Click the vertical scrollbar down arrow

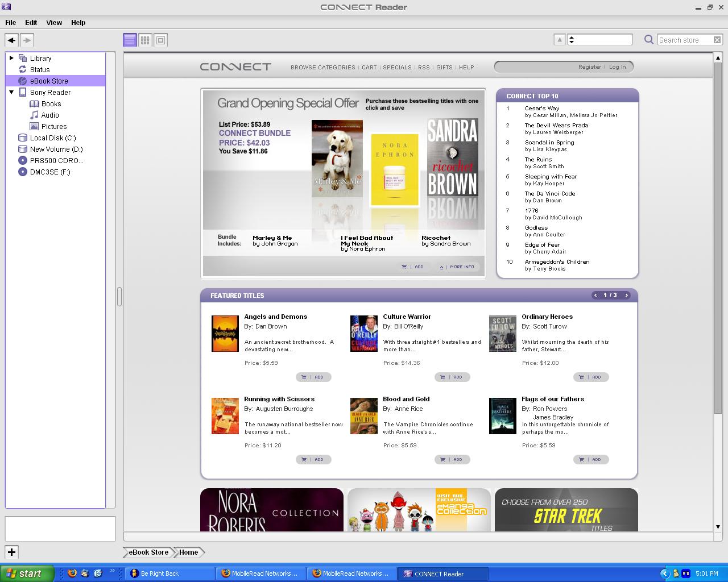tap(718, 527)
